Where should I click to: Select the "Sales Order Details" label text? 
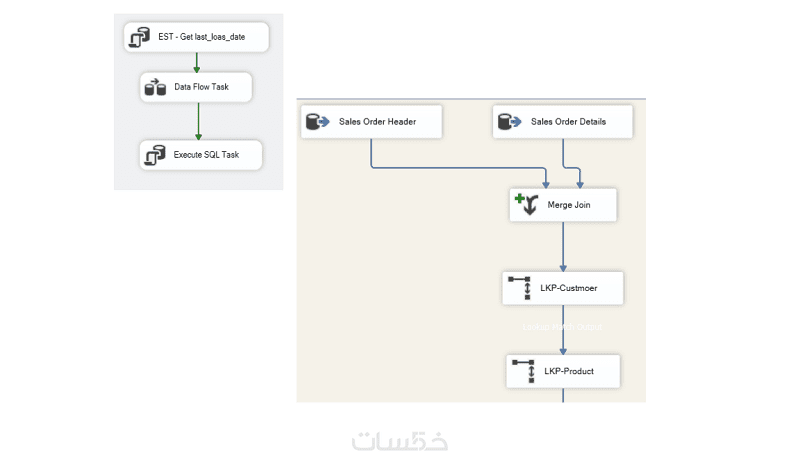click(568, 122)
